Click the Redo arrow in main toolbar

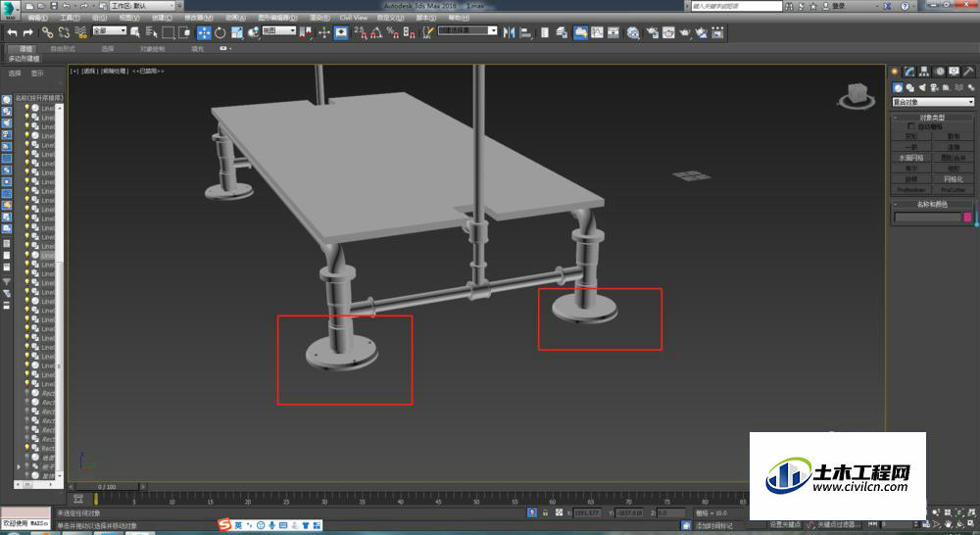[x=28, y=32]
